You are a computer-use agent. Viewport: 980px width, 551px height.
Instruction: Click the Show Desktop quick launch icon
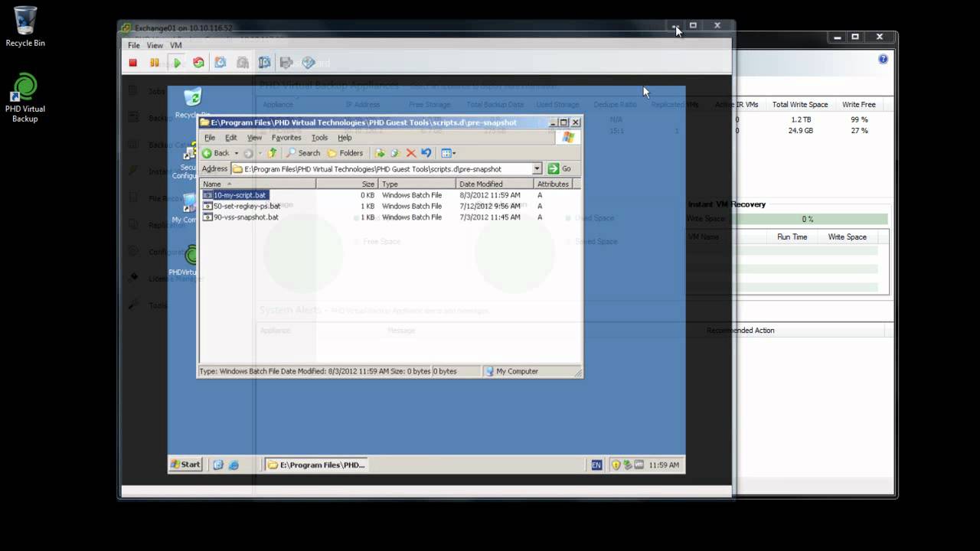coord(218,465)
